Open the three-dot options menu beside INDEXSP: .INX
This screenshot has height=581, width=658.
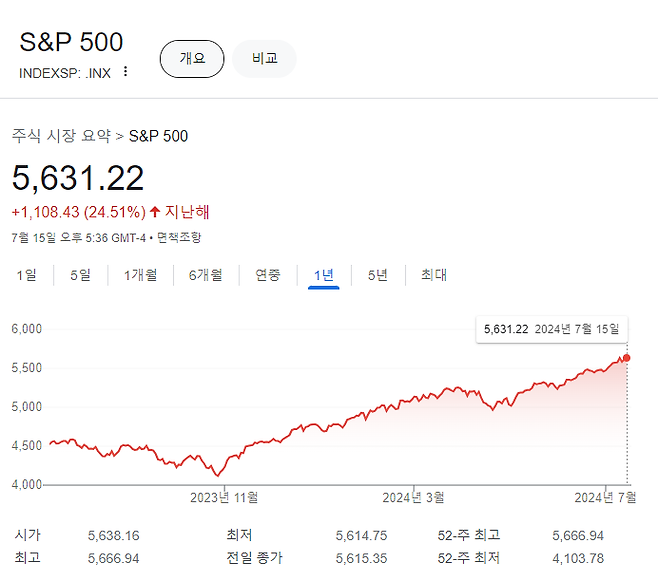pos(125,71)
